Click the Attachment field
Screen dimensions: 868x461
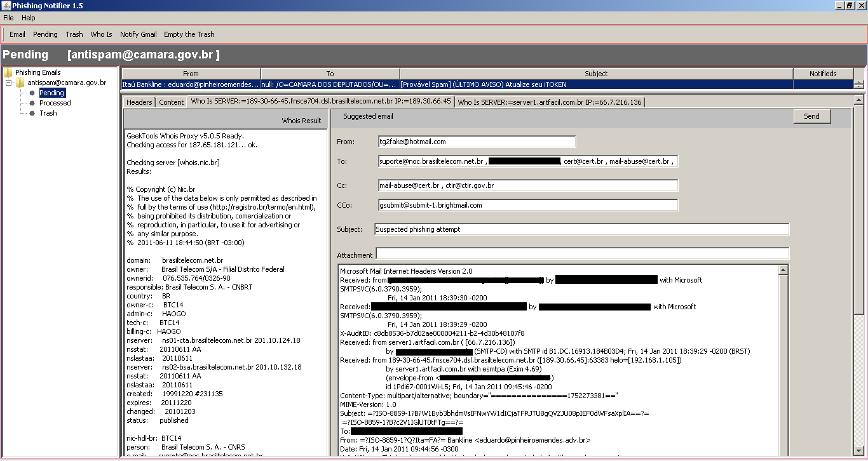coord(582,254)
